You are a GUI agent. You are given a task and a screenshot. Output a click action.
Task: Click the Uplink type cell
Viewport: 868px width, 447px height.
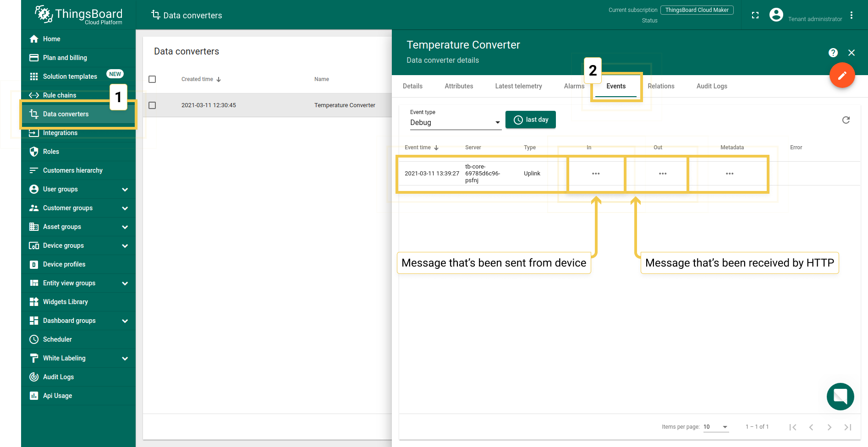[x=532, y=174]
